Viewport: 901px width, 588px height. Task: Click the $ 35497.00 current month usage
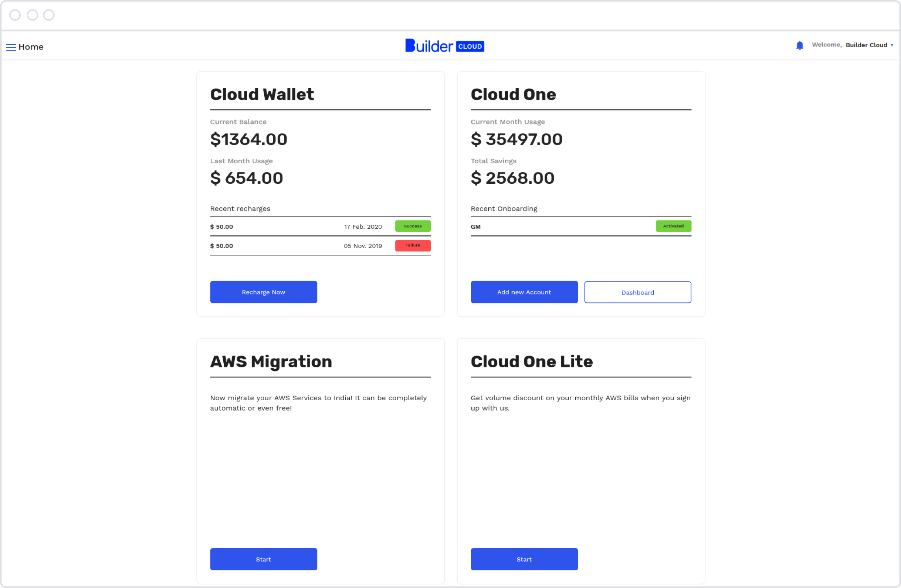pos(517,139)
